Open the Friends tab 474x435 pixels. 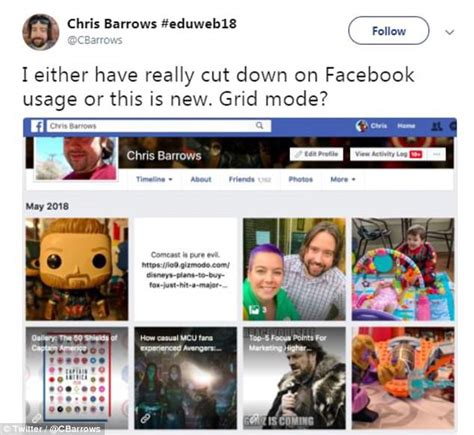[249, 179]
